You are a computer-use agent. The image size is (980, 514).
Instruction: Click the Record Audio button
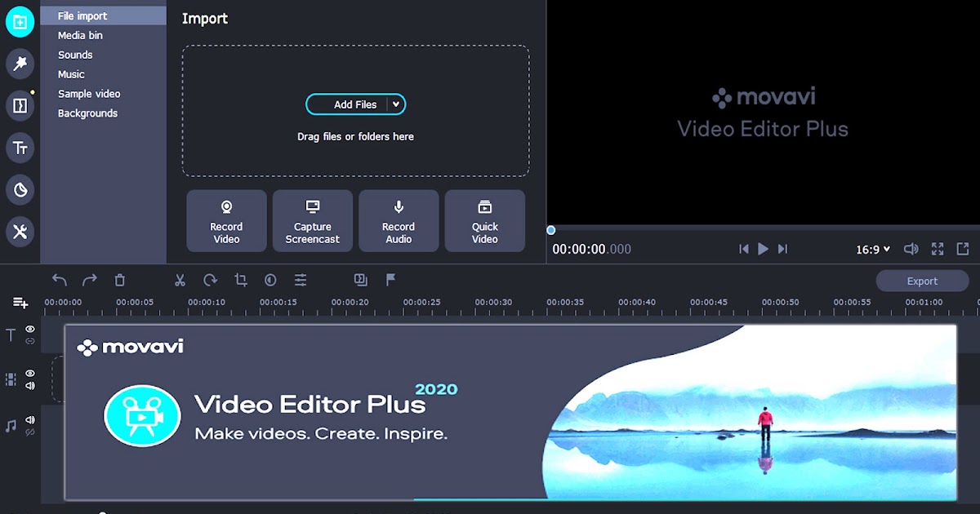point(399,220)
